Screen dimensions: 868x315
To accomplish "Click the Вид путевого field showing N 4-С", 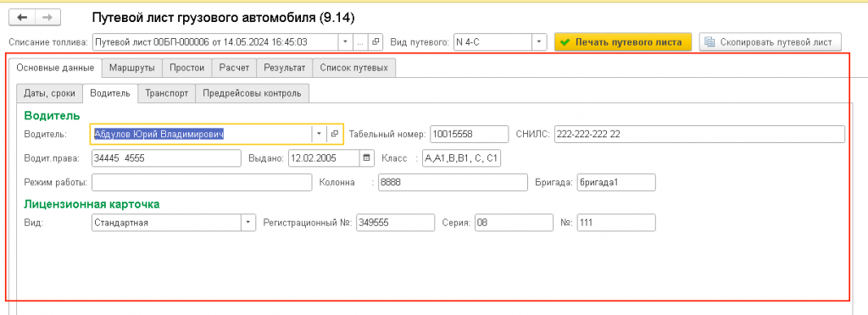I will pyautogui.click(x=492, y=42).
